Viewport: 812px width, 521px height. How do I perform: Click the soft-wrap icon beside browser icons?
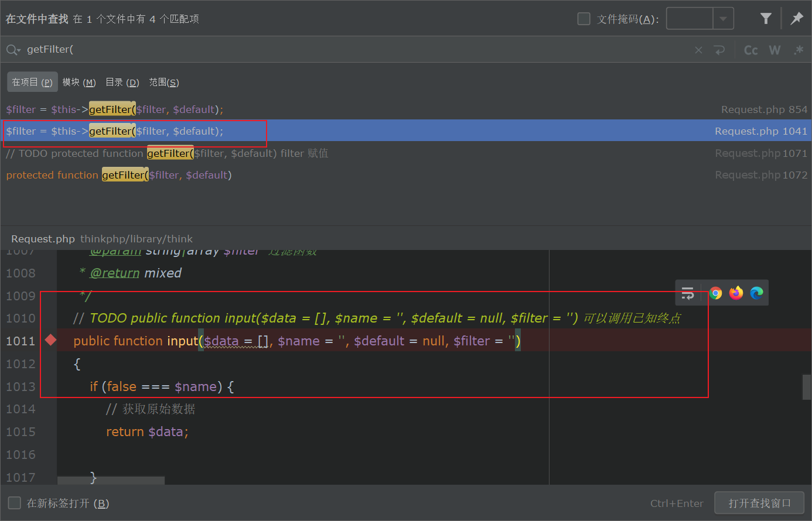pos(688,293)
